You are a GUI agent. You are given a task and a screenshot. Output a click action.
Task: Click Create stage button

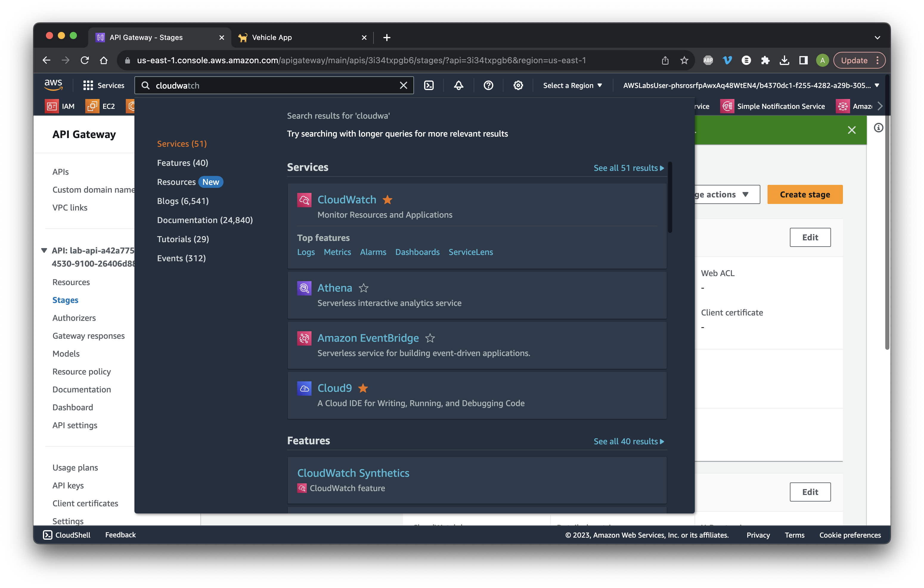805,195
